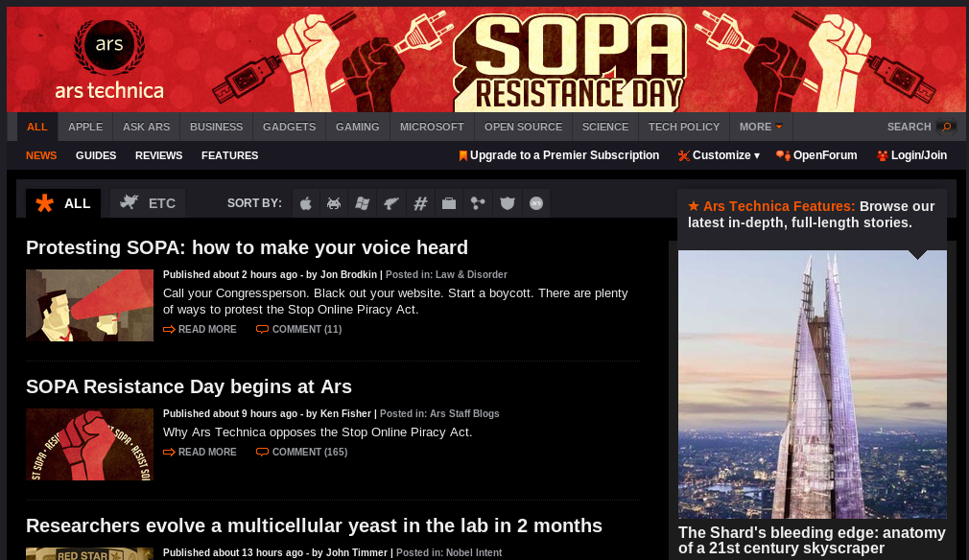
Task: Sort by Gaming space invader icon
Action: coord(334,203)
